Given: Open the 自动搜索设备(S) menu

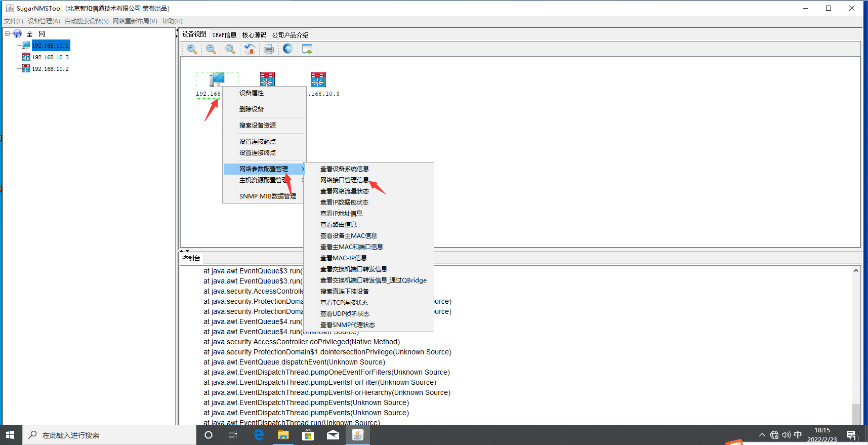Looking at the screenshot, I should (87, 21).
